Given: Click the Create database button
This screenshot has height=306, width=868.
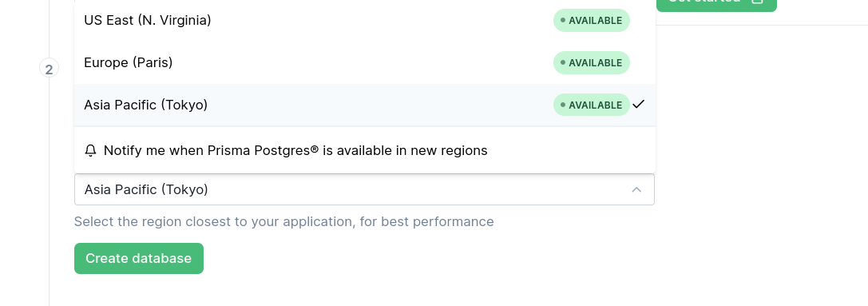Looking at the screenshot, I should point(139,258).
